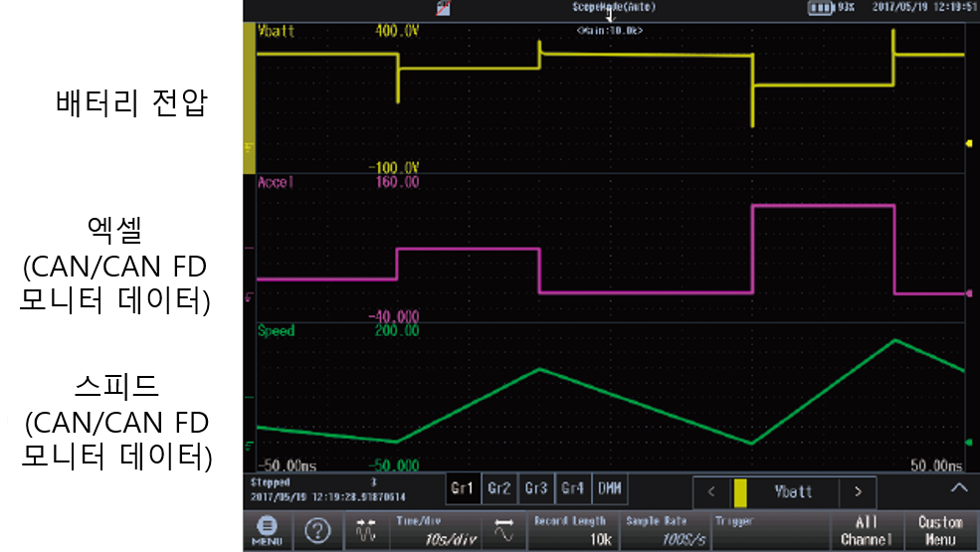
Task: Click the yellow Vbatt vertical position bar
Action: [x=250, y=97]
